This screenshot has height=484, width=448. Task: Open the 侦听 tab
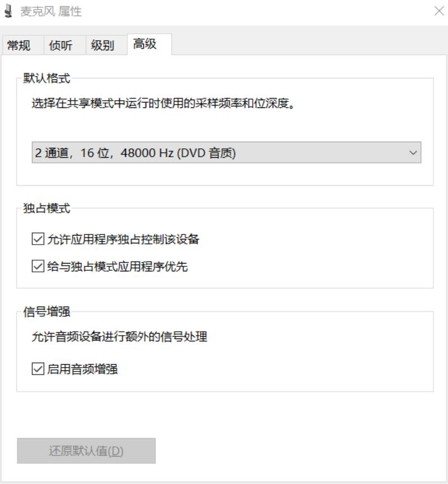[x=60, y=45]
